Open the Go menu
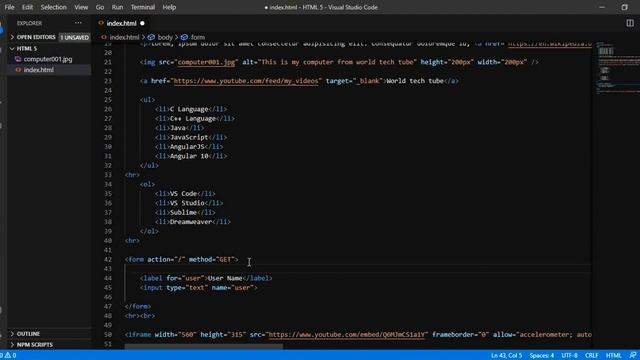640x360 pixels. coord(100,7)
